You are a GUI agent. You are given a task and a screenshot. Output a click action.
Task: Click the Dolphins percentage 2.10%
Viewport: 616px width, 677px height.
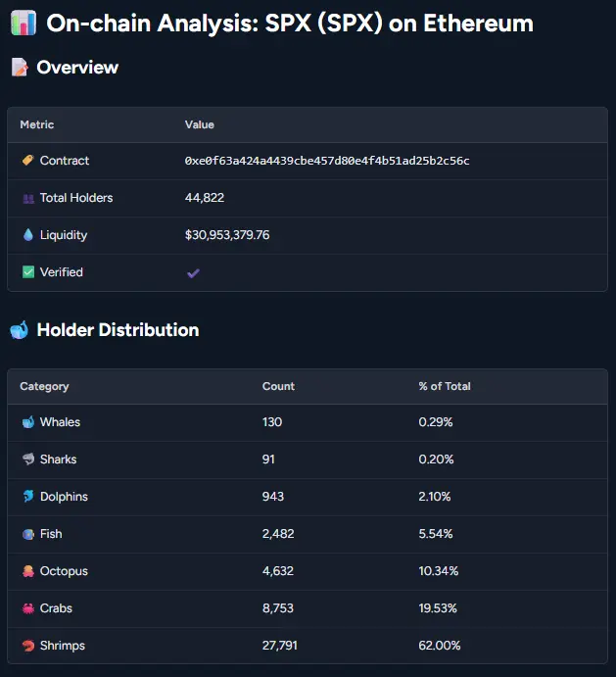[434, 496]
